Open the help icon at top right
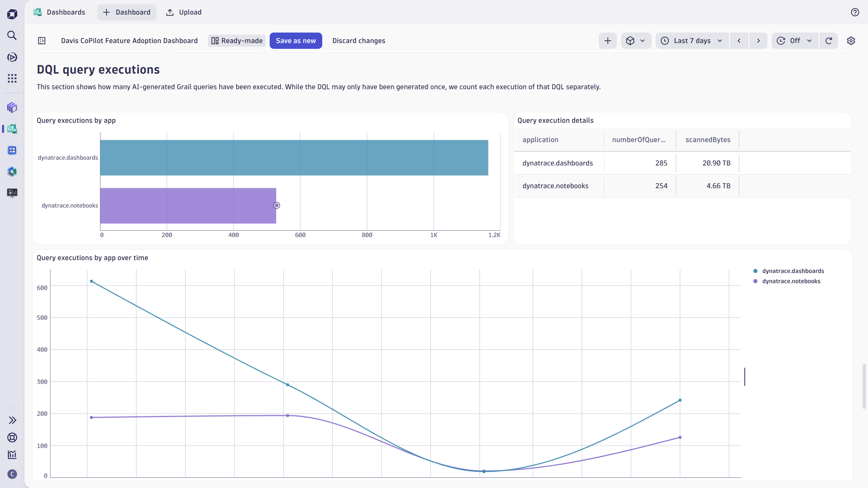Image resolution: width=868 pixels, height=488 pixels. 855,12
